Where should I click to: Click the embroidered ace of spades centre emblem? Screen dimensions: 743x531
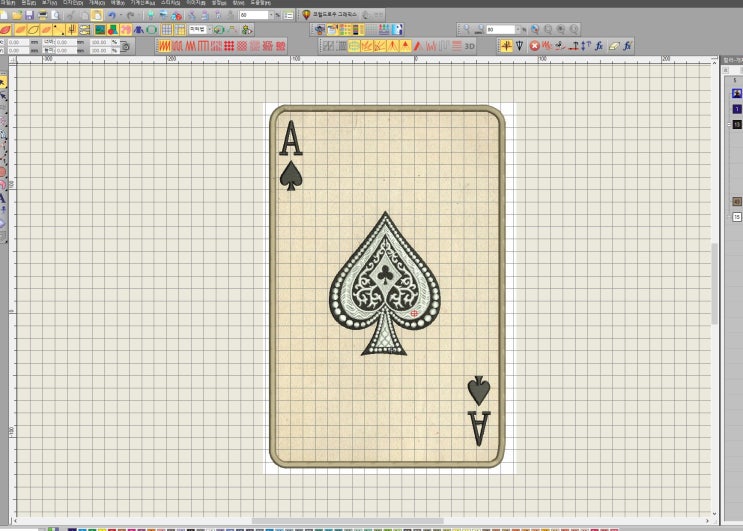pos(385,283)
